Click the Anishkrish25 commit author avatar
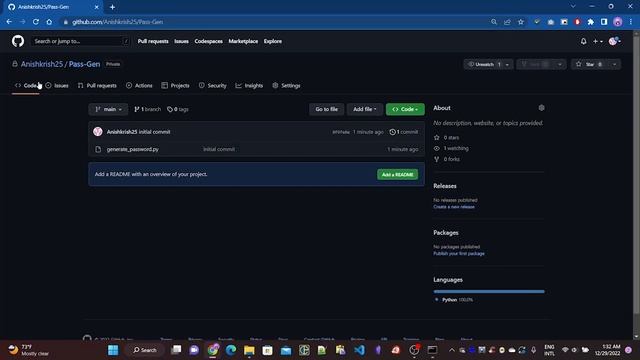Image resolution: width=640 pixels, height=360 pixels. coord(98,131)
